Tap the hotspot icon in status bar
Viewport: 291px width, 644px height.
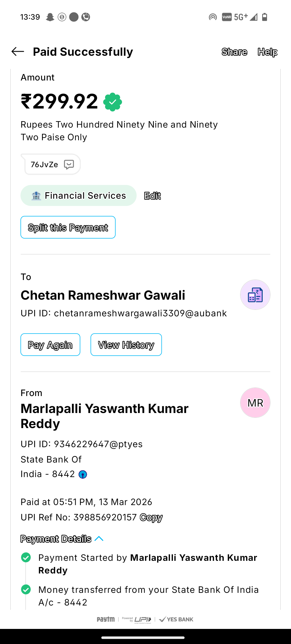[x=213, y=17]
